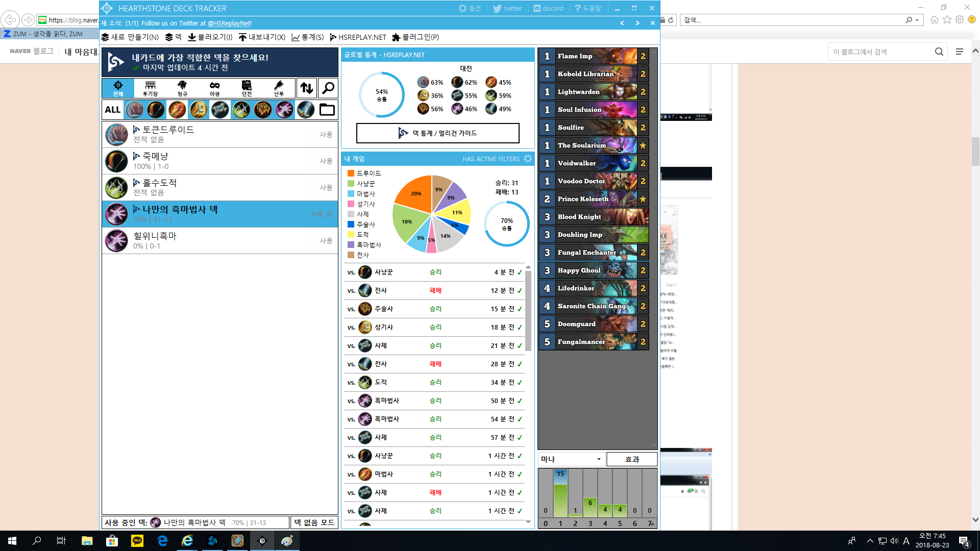Show the next news item arrow
Viewport: 980px width, 551px height.
click(x=637, y=23)
